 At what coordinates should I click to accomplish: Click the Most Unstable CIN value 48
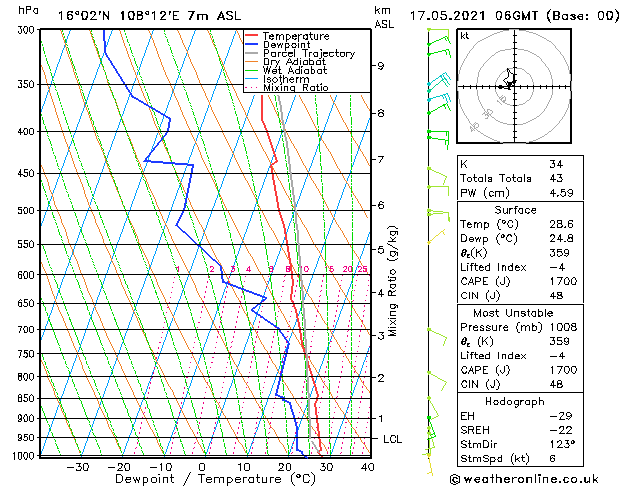click(x=556, y=384)
